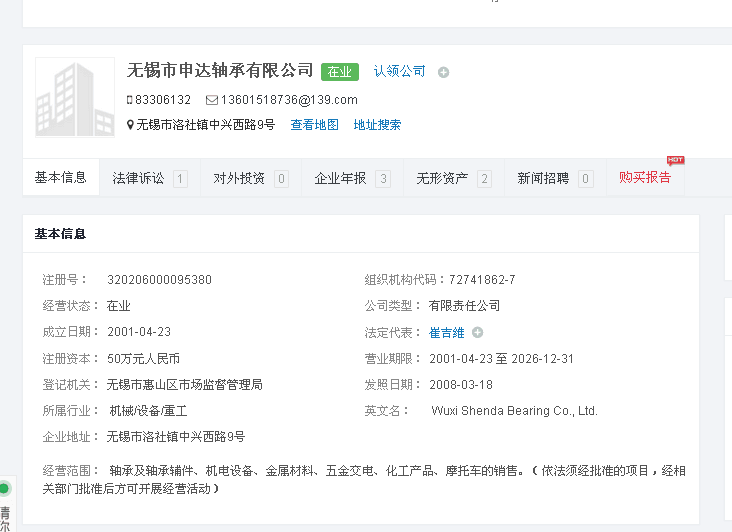
Task: Click the plus icon next to 崔吉维
Action: click(x=477, y=333)
